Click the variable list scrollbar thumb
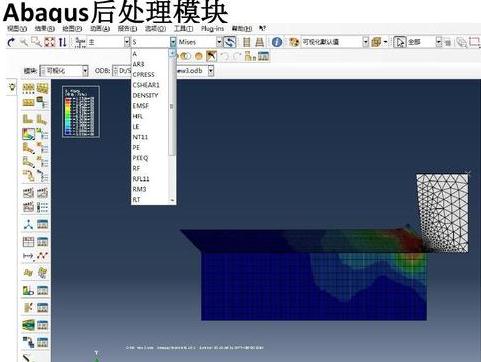 172,106
